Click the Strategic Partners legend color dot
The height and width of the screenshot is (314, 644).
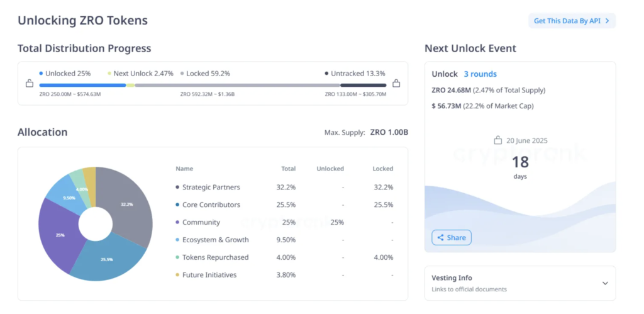point(177,188)
